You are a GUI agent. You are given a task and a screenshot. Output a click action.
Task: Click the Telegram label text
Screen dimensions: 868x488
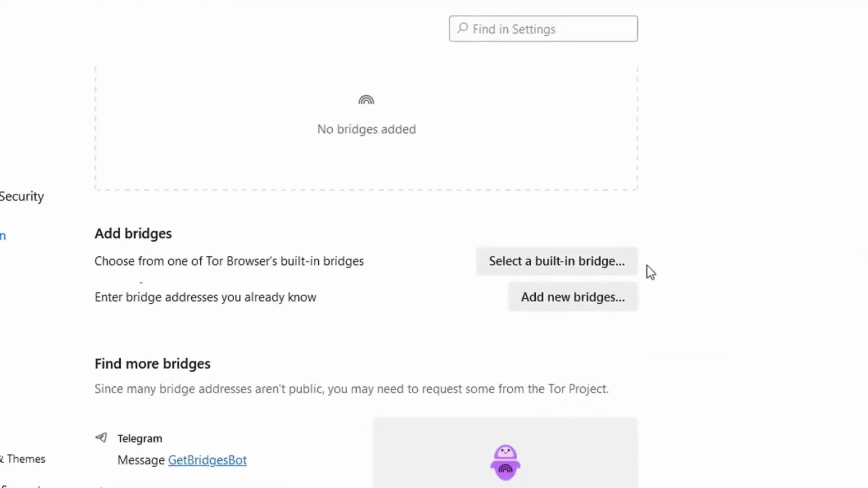[140, 438]
